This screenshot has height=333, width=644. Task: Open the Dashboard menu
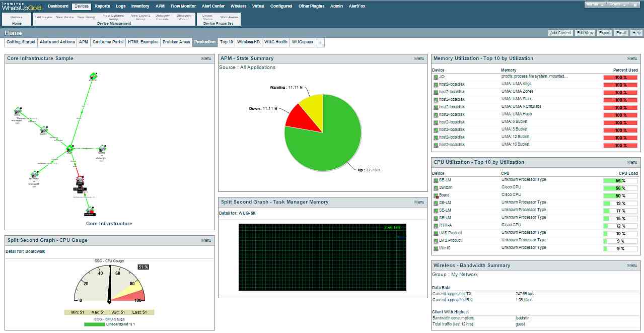(58, 6)
